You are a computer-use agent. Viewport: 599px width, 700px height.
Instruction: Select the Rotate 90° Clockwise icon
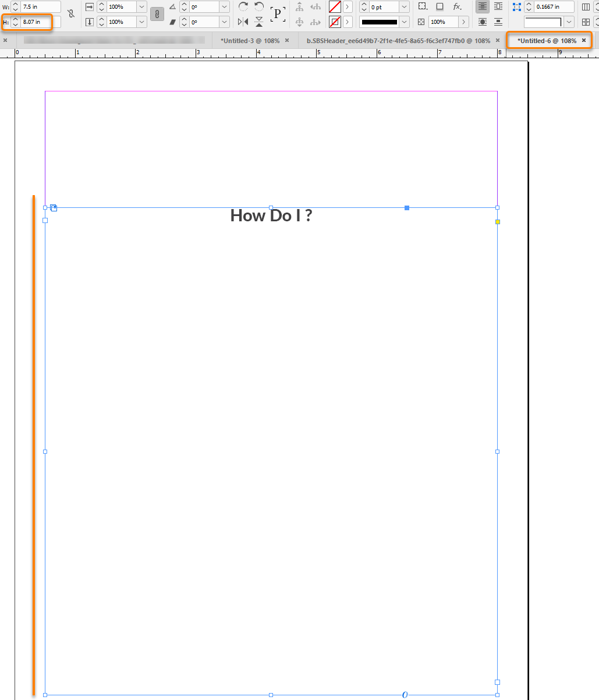click(243, 6)
